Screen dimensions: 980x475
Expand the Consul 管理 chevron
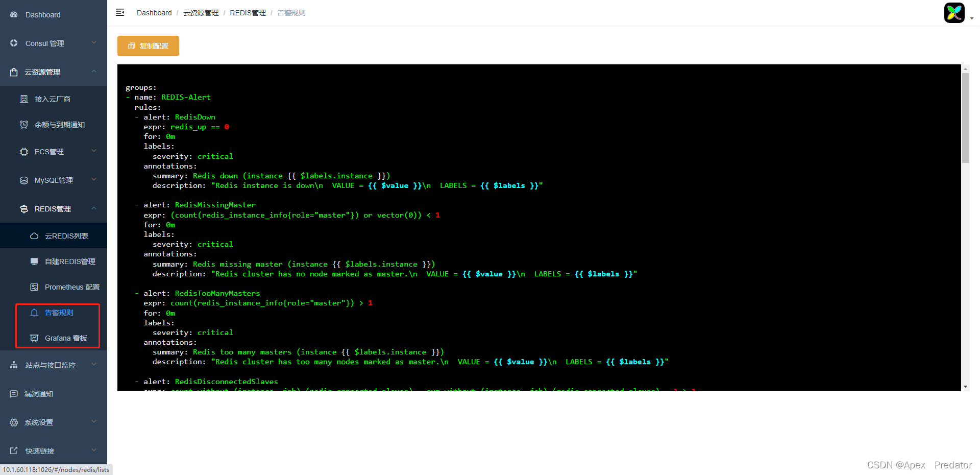point(94,42)
